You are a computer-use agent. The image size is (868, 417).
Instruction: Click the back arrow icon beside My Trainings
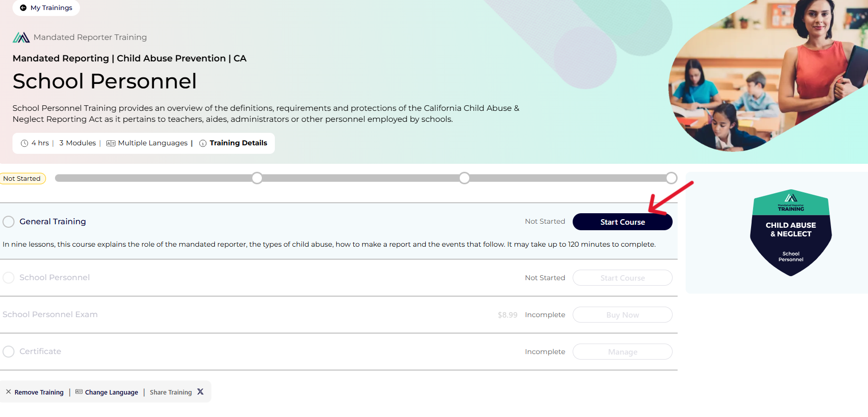[23, 8]
